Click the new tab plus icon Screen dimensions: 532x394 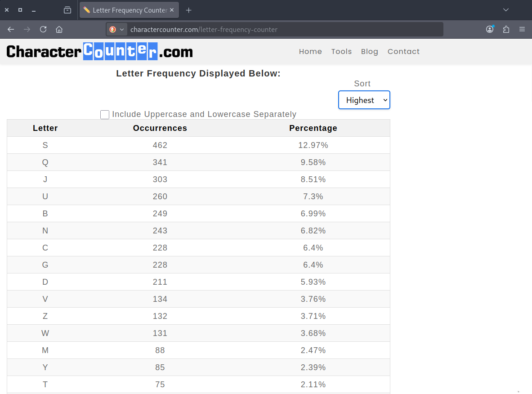189,10
